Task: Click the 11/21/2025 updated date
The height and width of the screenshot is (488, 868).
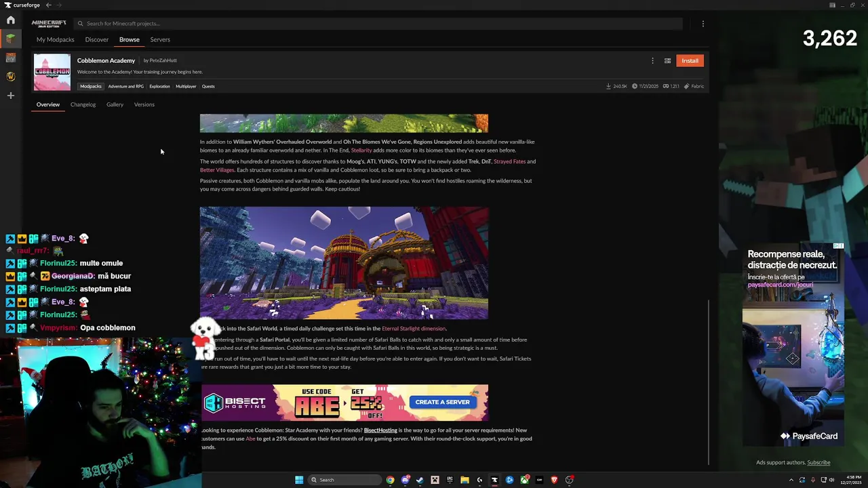Action: (x=645, y=86)
